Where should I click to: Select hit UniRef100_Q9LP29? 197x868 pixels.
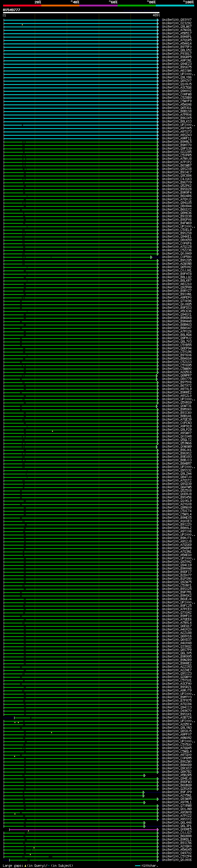click(176, 430)
